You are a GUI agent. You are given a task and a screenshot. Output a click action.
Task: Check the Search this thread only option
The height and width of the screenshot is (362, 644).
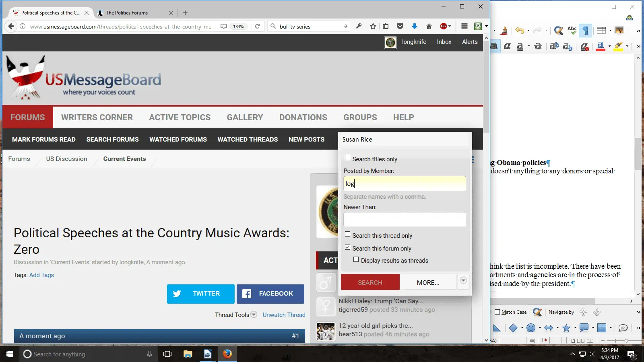click(x=348, y=234)
